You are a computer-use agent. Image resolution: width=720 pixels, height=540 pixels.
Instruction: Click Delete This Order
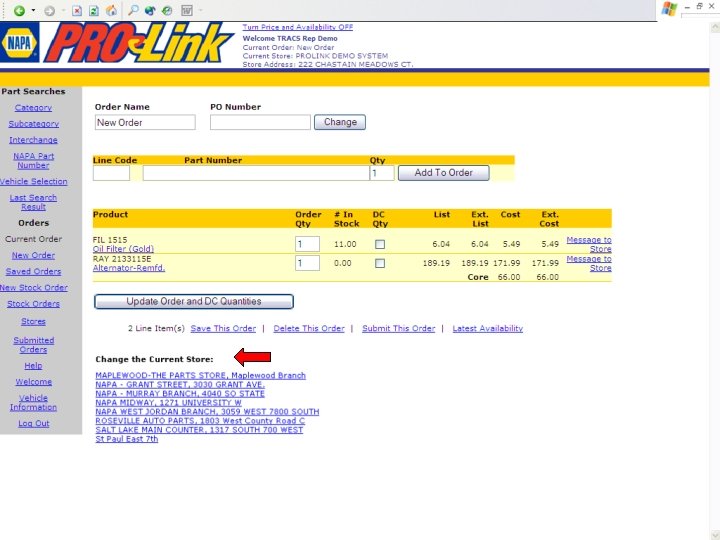point(309,328)
